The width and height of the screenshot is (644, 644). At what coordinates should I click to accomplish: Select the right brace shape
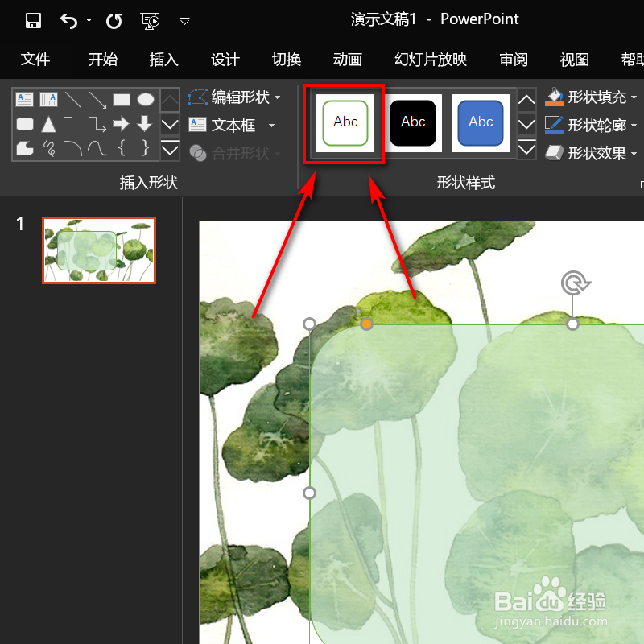pos(146,148)
